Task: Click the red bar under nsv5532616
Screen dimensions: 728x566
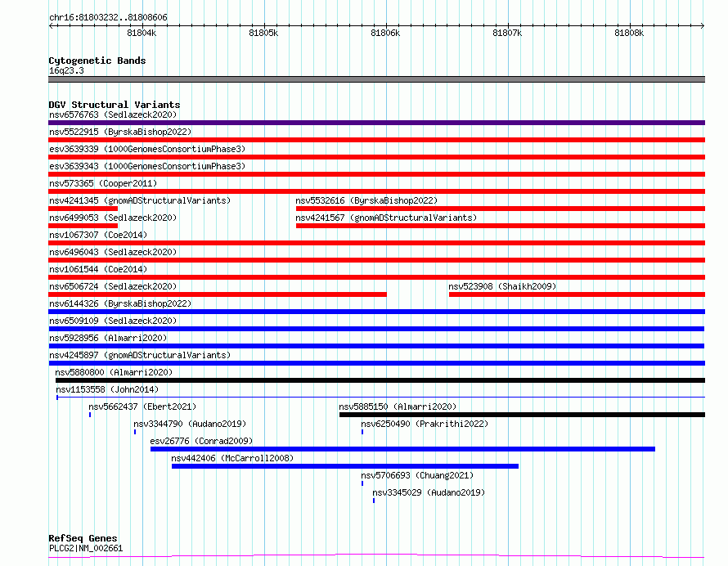Action: click(501, 209)
